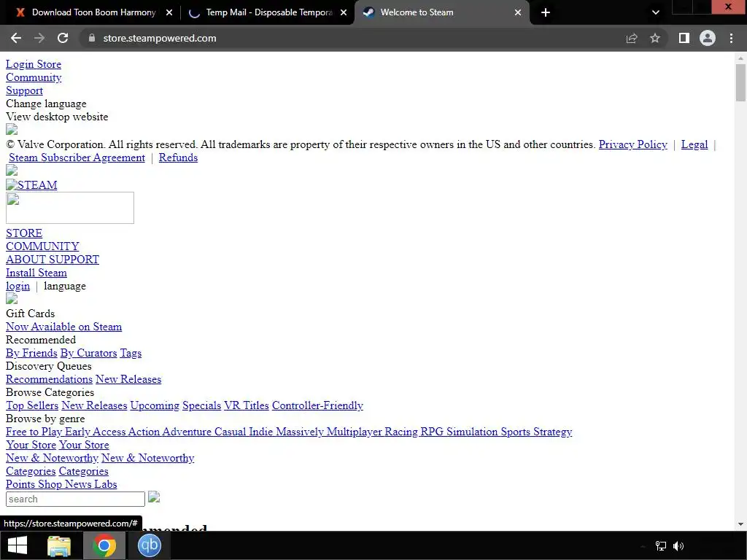Image resolution: width=747 pixels, height=560 pixels.
Task: Open the Upcoming category link
Action: (x=155, y=405)
